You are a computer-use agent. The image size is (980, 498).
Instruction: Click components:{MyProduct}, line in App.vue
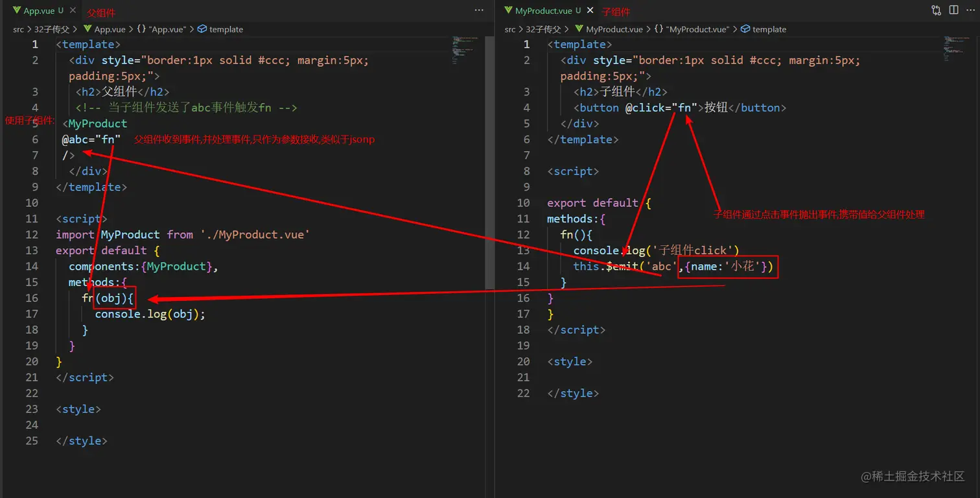(144, 267)
